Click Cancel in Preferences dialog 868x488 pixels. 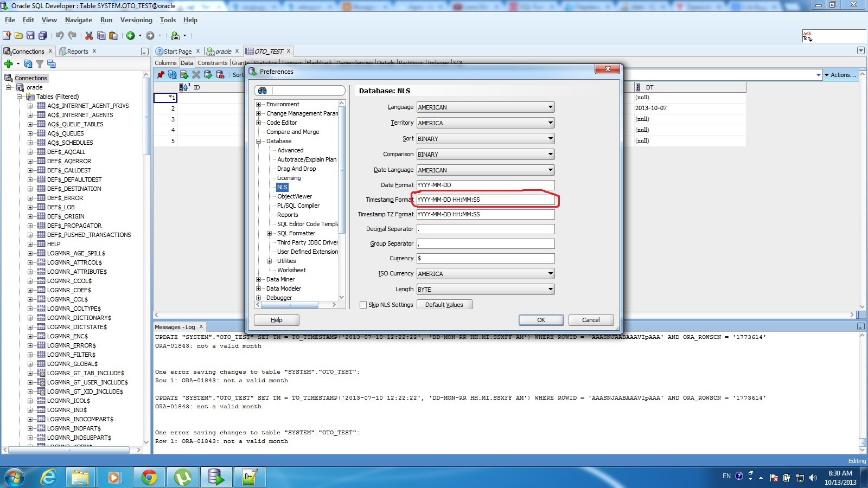pyautogui.click(x=591, y=320)
